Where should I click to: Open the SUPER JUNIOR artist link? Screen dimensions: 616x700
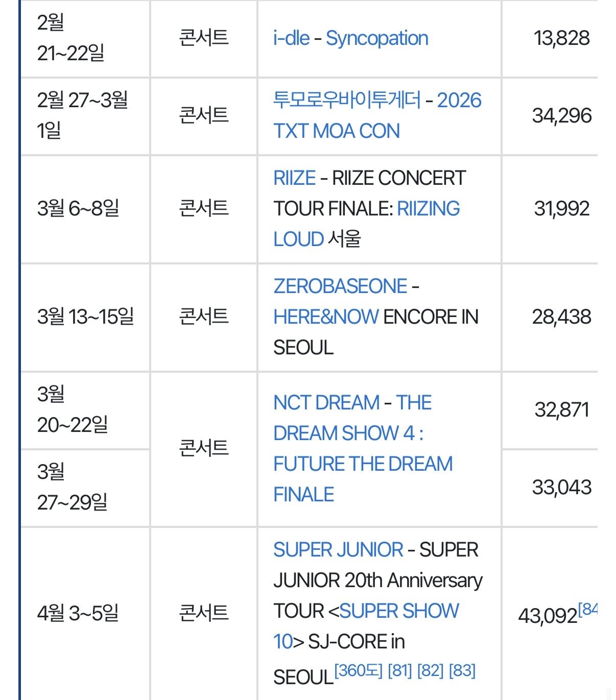click(x=338, y=550)
